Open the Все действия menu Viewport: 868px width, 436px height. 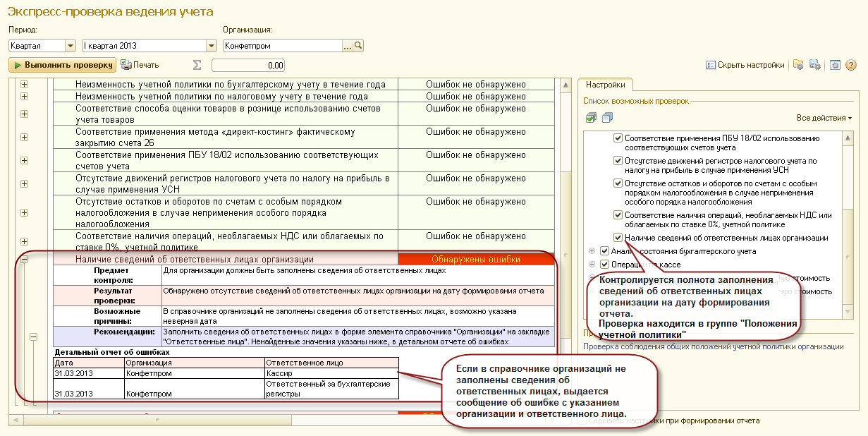coord(824,117)
